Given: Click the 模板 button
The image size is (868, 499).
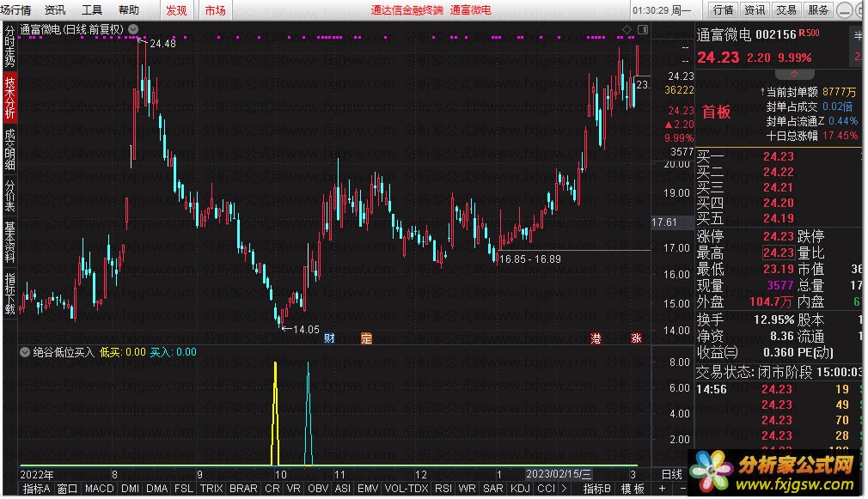Looking at the screenshot, I should click(633, 489).
